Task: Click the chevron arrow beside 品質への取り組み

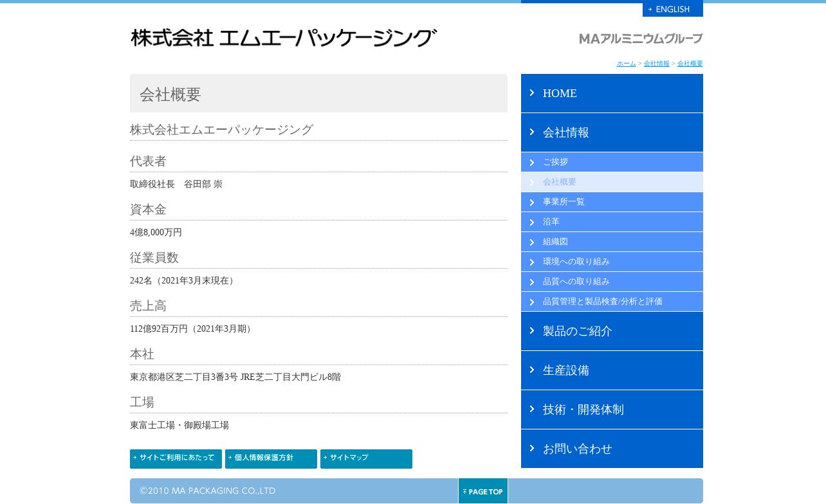Action: pos(532,282)
